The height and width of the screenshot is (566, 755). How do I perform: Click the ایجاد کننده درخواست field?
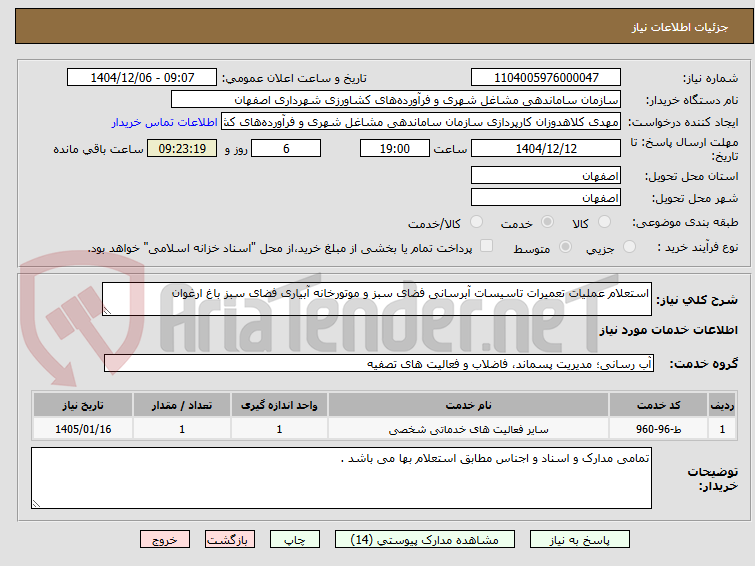tap(421, 122)
